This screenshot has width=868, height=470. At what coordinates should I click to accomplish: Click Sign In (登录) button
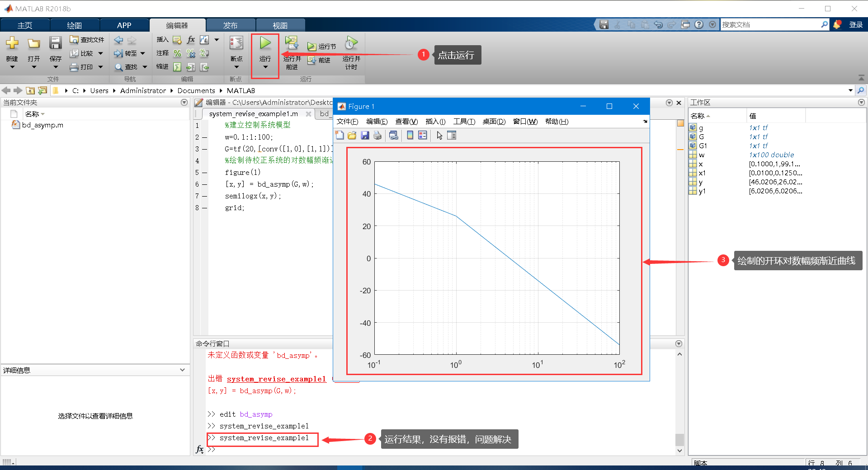[856, 25]
